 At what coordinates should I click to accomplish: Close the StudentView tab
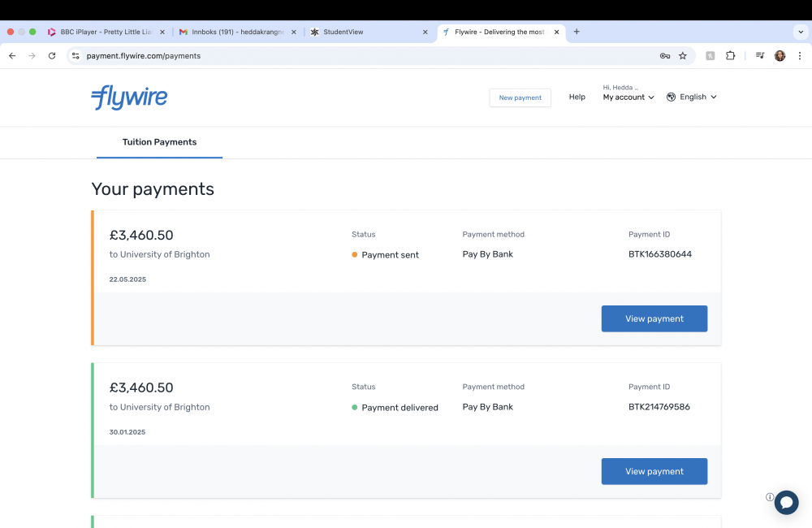coord(425,32)
